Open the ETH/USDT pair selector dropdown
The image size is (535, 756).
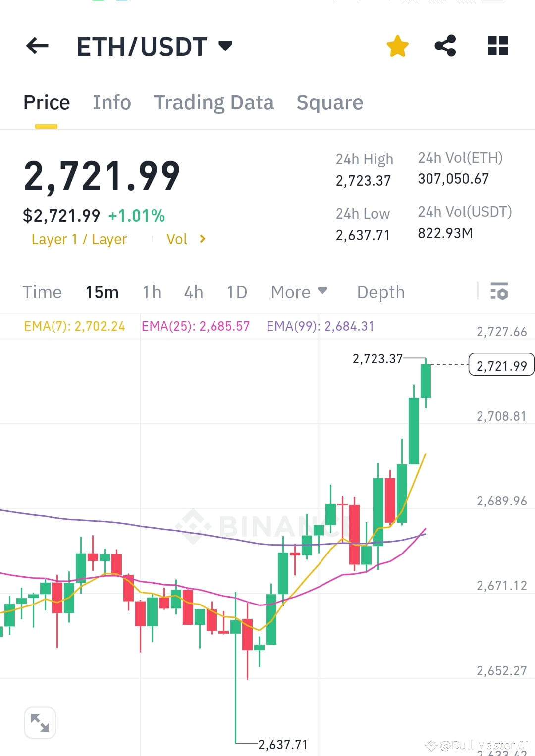(x=154, y=46)
